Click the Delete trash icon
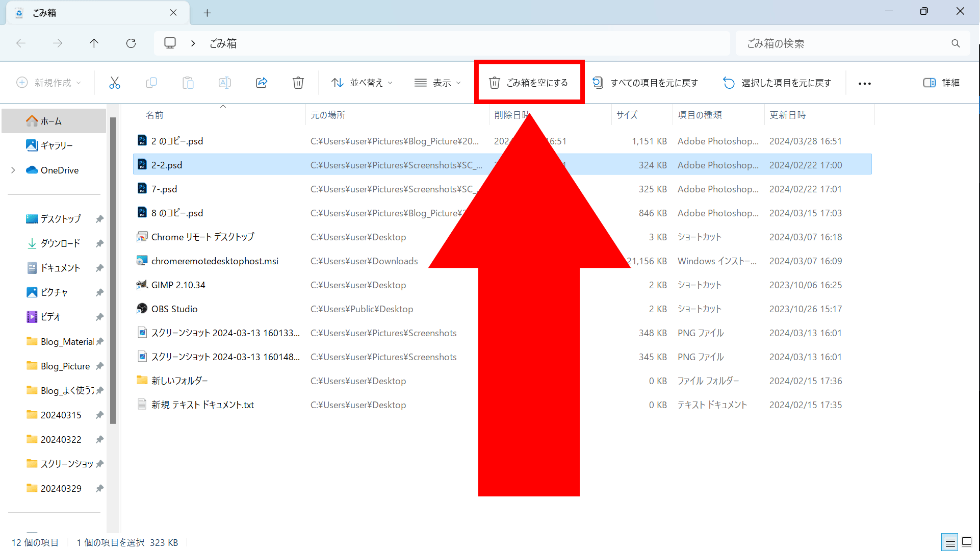This screenshot has width=980, height=551. coord(298,83)
